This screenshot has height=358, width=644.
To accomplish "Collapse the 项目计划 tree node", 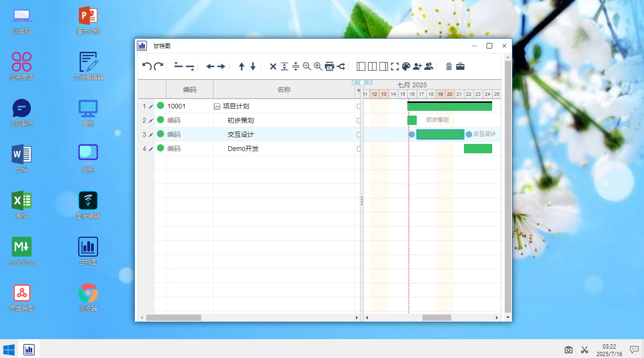I will [217, 107].
